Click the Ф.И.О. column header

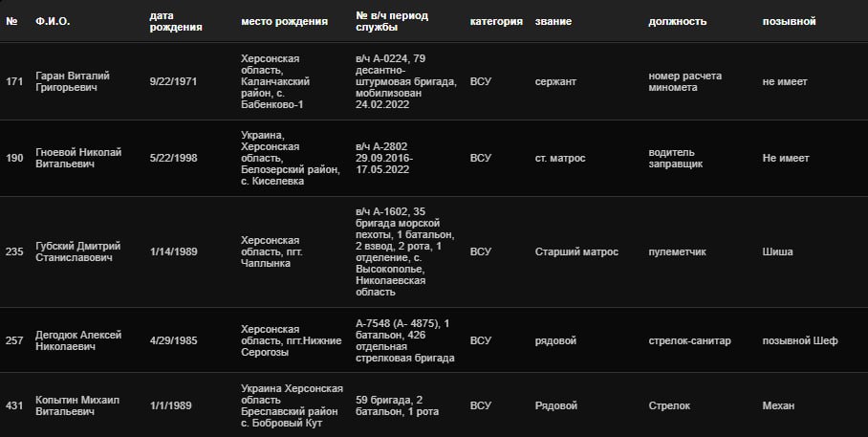point(53,22)
